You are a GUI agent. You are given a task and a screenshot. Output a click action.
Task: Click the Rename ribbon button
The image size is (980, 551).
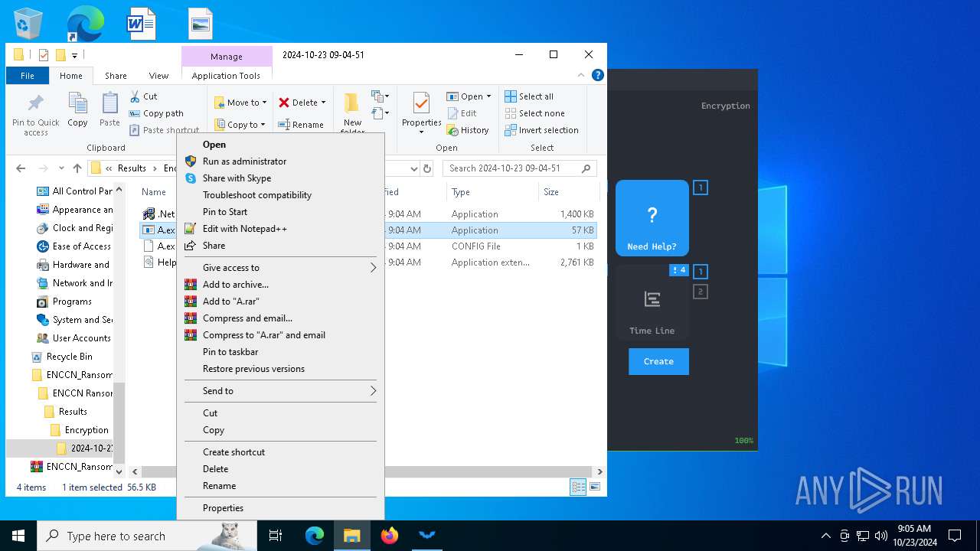(x=301, y=125)
